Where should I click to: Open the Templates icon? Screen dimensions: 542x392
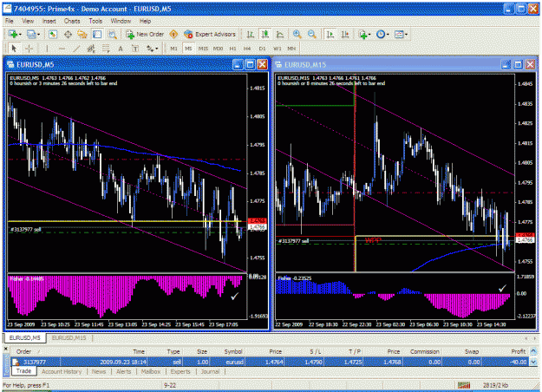pyautogui.click(x=399, y=34)
